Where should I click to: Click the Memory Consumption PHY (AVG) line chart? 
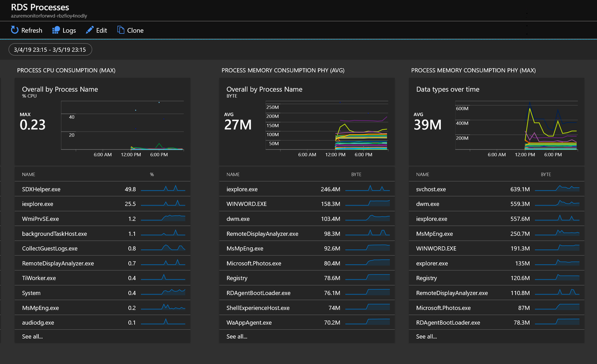[327, 125]
